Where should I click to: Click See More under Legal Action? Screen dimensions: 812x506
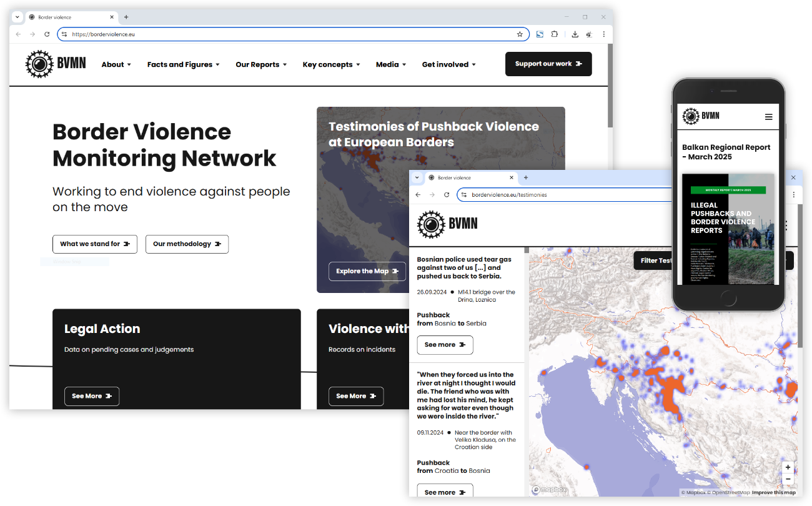click(x=92, y=396)
